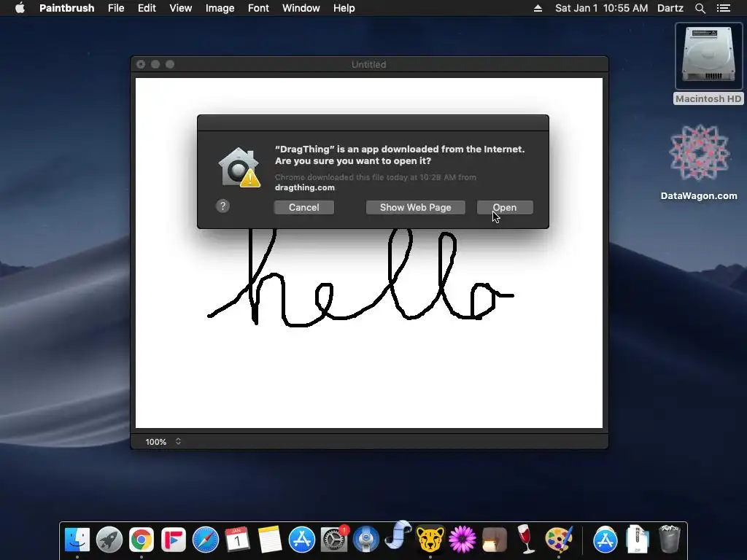The image size is (747, 560).
Task: Launch Safari compass icon in Dock
Action: pos(206,540)
